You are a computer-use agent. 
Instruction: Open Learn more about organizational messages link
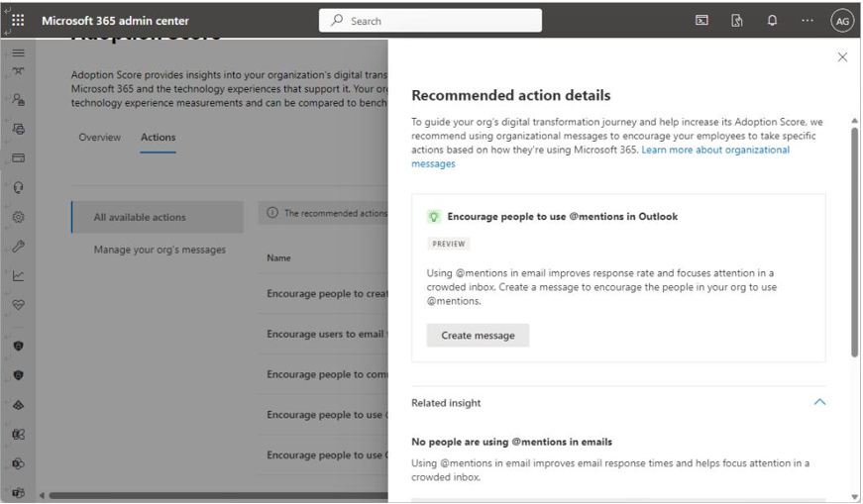[600, 156]
